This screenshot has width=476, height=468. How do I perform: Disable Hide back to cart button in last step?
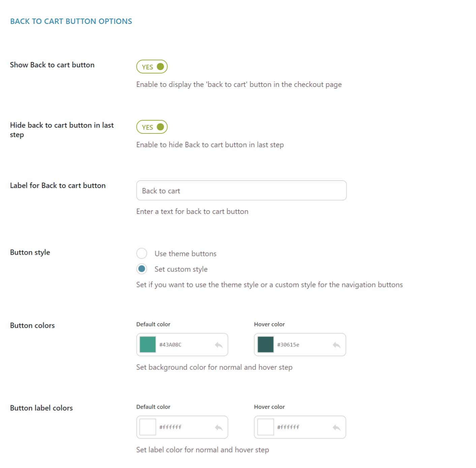click(152, 127)
